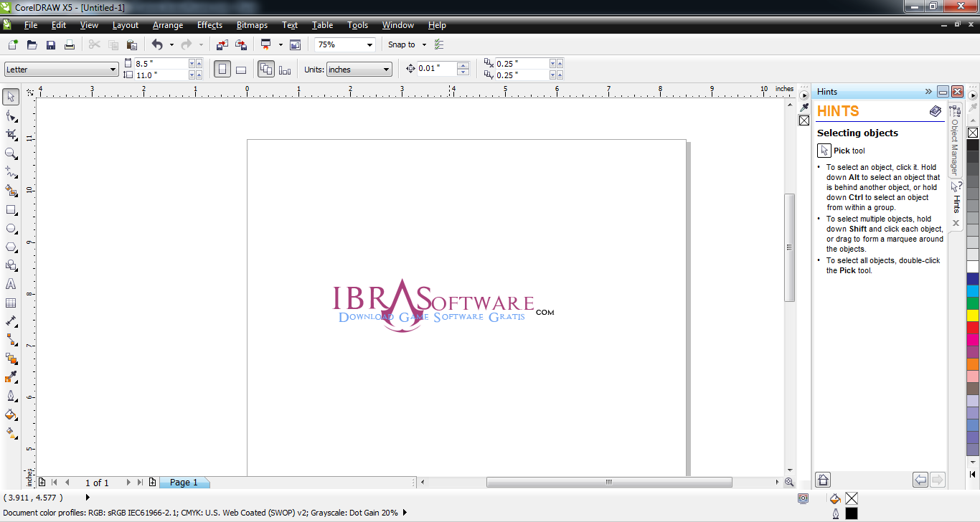The width and height of the screenshot is (980, 522).
Task: Select the Shape tool
Action: tap(11, 115)
